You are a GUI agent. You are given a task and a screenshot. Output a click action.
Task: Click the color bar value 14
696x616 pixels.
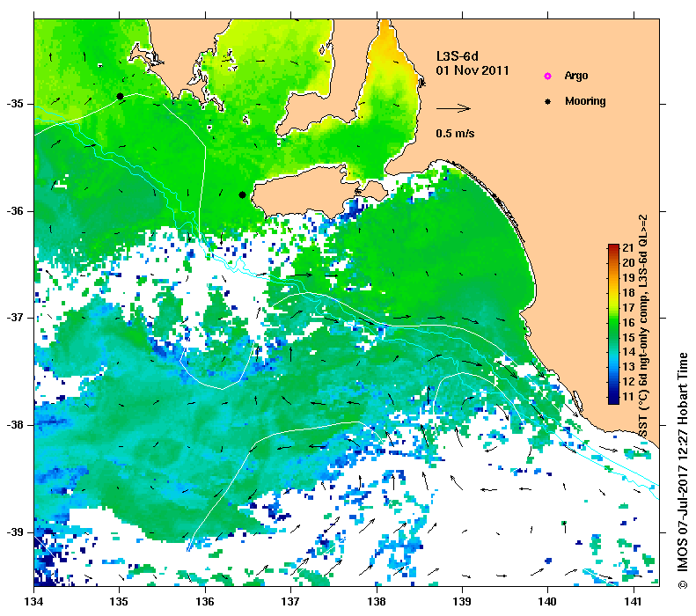(628, 352)
